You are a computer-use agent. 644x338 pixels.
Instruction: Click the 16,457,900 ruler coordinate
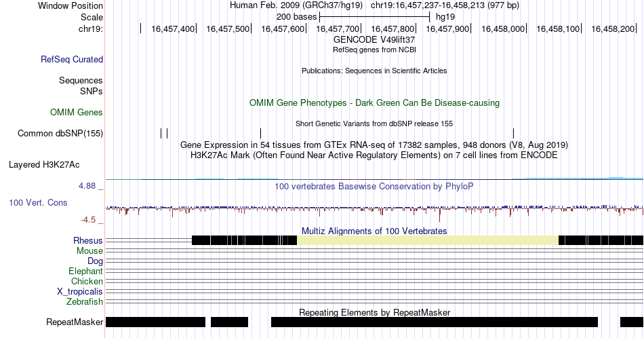[x=447, y=29]
